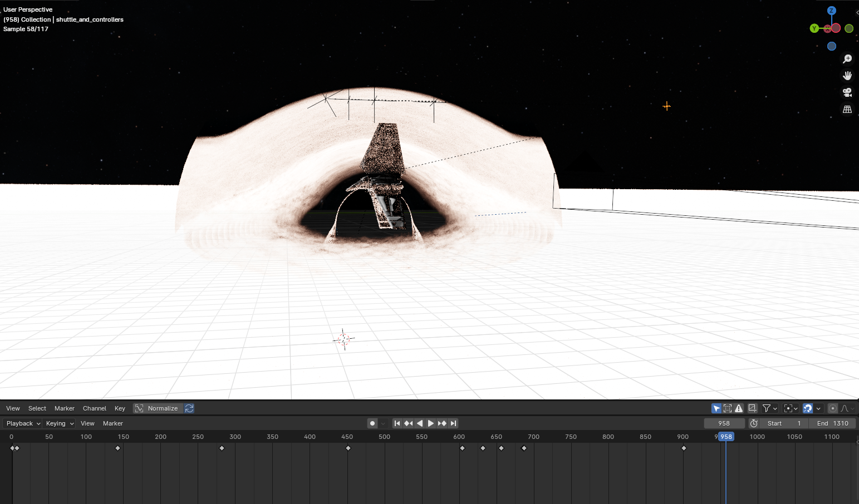The image size is (859, 504).
Task: Jump to the end frame
Action: pos(453,423)
